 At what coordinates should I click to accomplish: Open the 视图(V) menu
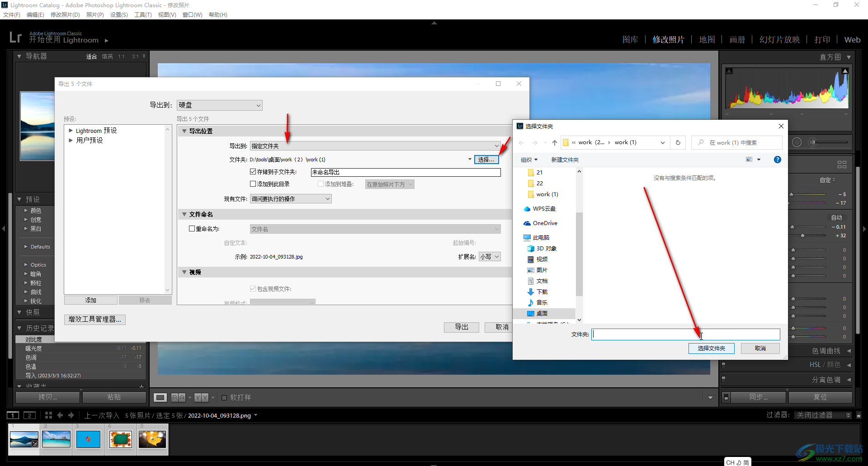click(x=167, y=15)
